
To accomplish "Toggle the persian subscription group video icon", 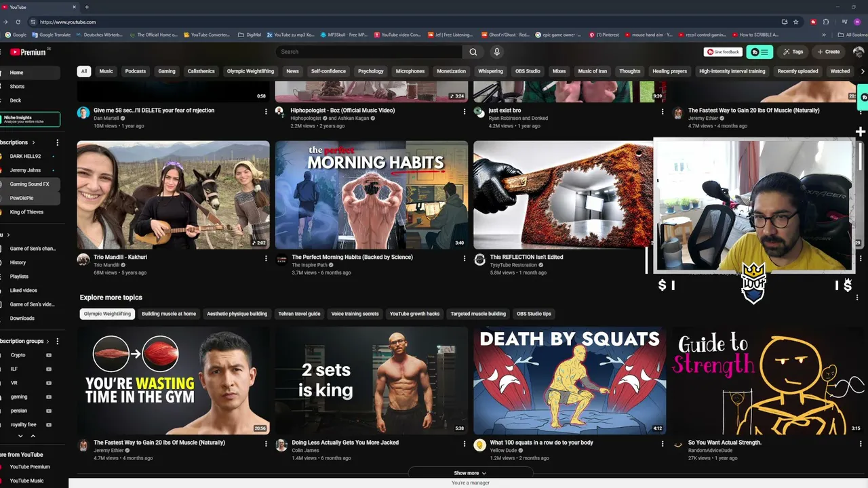I will point(49,411).
